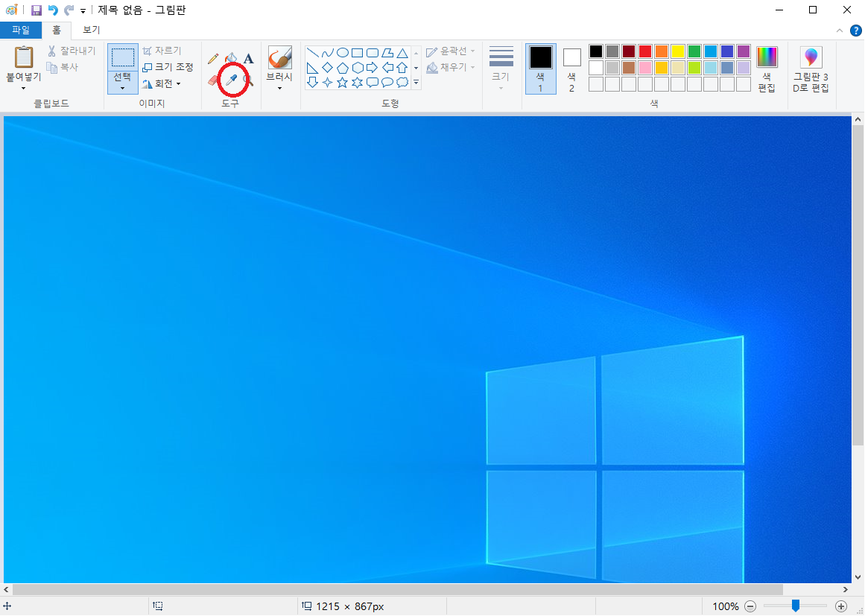Open the 브러시 dropdown arrow

click(x=279, y=88)
